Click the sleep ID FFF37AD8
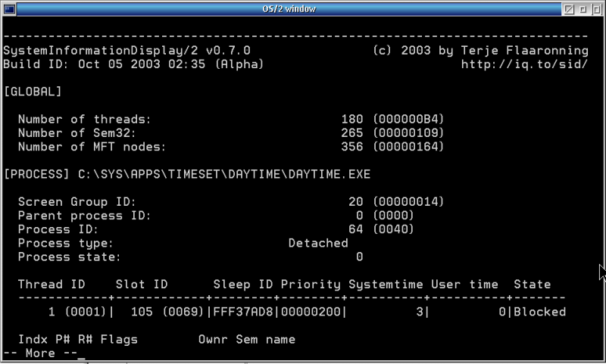Screen dimensions: 606x364 pos(243,312)
